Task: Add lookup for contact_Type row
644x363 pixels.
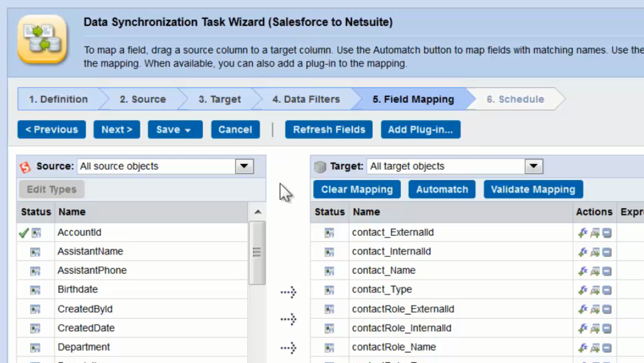Action: (x=595, y=290)
